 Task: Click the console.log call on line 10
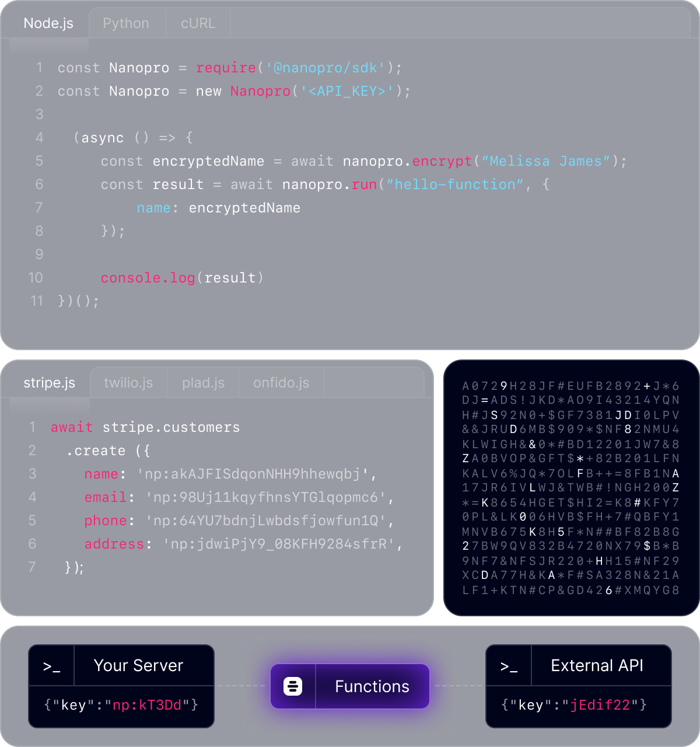(148, 278)
